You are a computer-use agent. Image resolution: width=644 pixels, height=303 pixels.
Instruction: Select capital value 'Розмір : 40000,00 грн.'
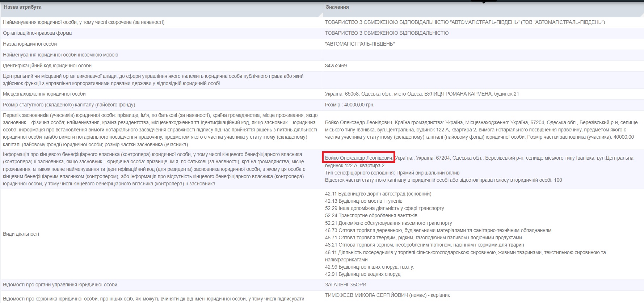(350, 105)
